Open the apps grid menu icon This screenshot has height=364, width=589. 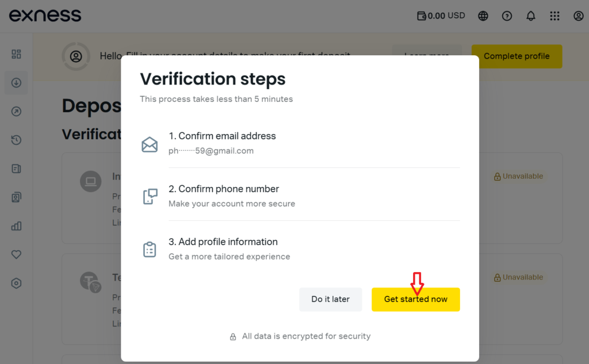coord(554,16)
